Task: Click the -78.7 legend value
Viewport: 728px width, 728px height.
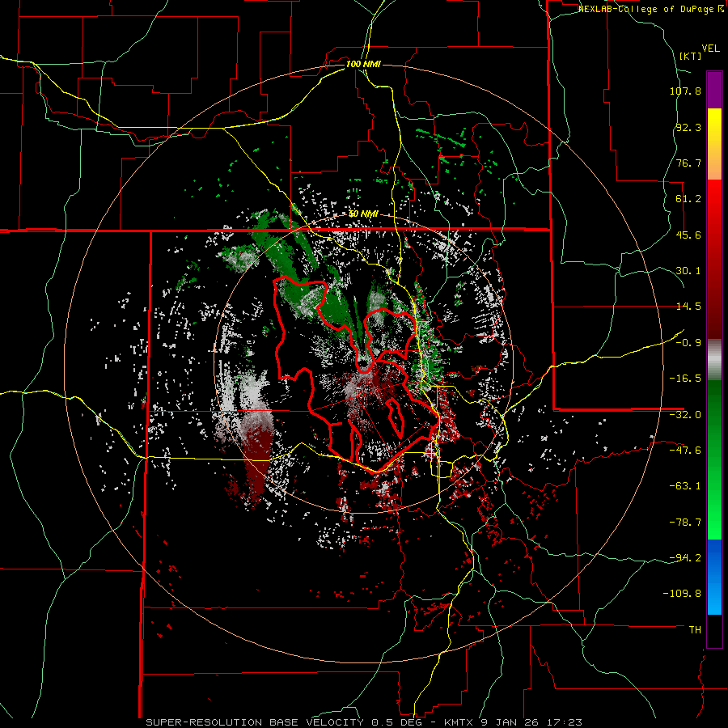Action: tap(685, 523)
